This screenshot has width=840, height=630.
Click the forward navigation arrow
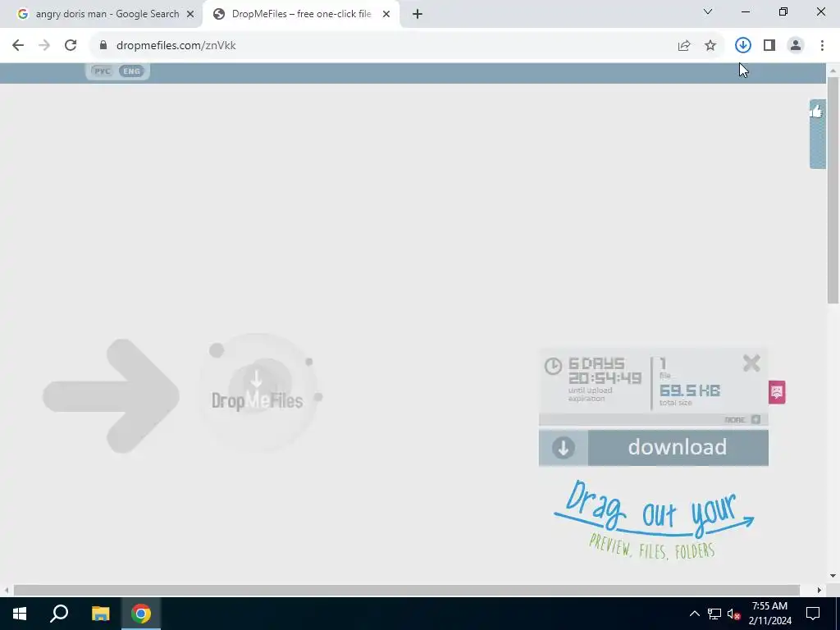tap(44, 46)
